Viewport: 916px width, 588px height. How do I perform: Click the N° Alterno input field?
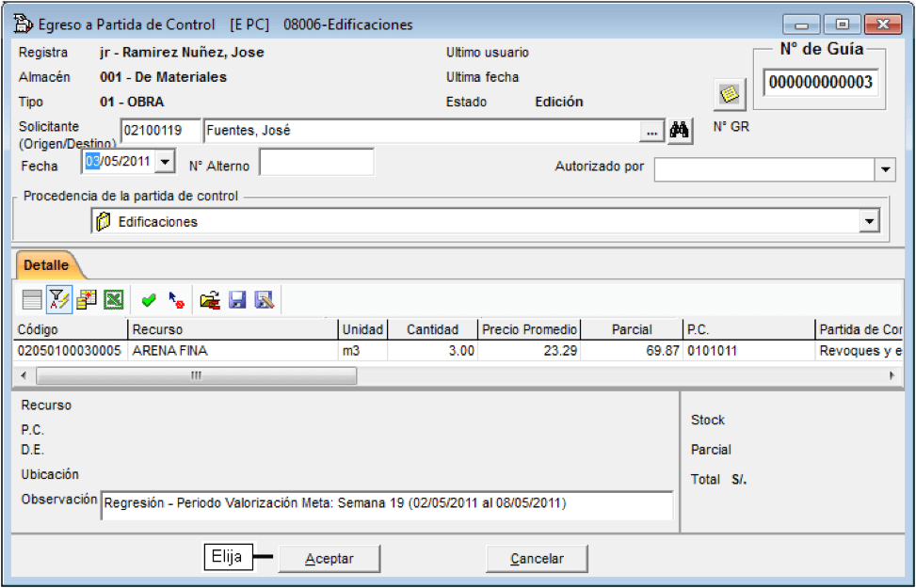(316, 162)
